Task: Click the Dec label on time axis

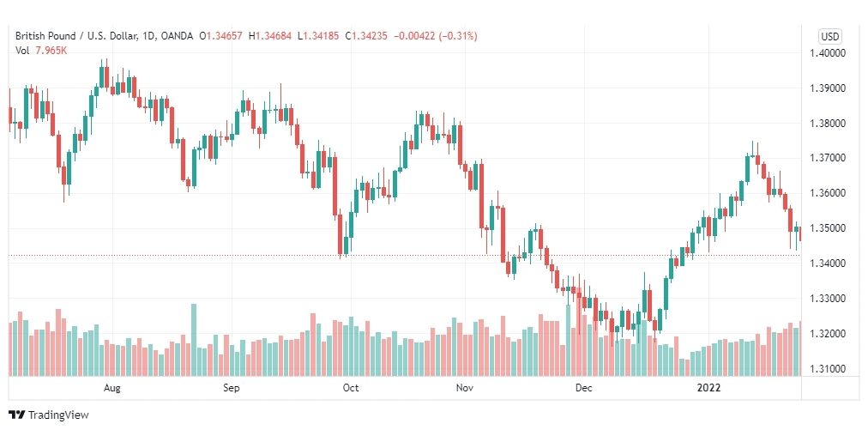Action: (x=584, y=388)
